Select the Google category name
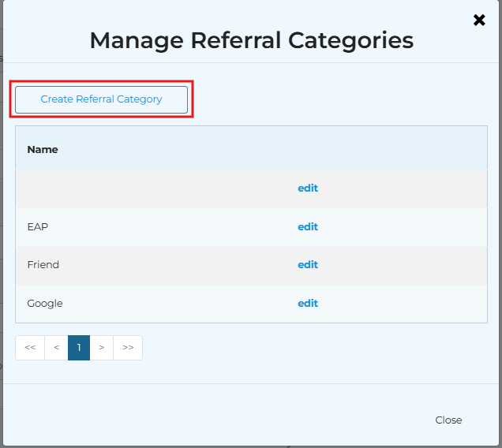This screenshot has height=448, width=502. tap(45, 304)
